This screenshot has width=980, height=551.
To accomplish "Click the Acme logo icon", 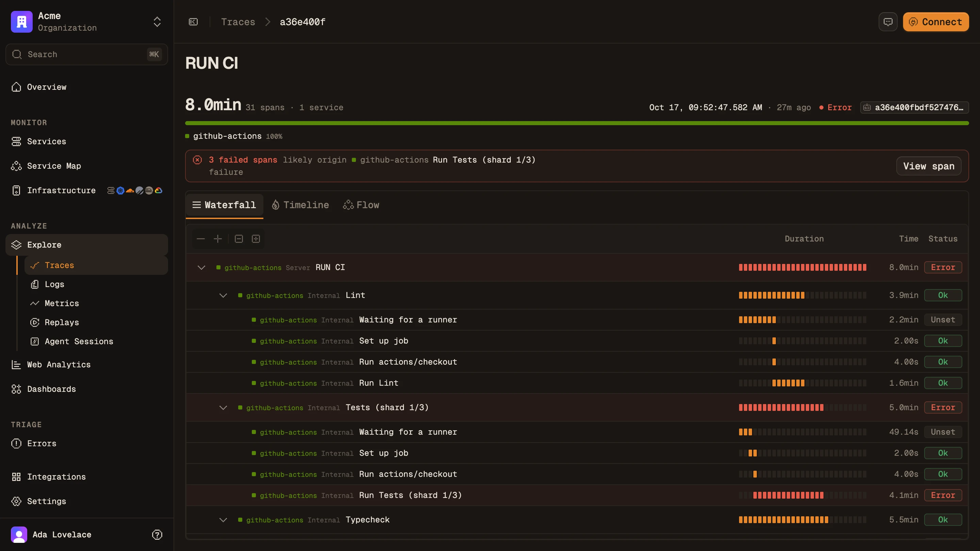I will pyautogui.click(x=22, y=22).
